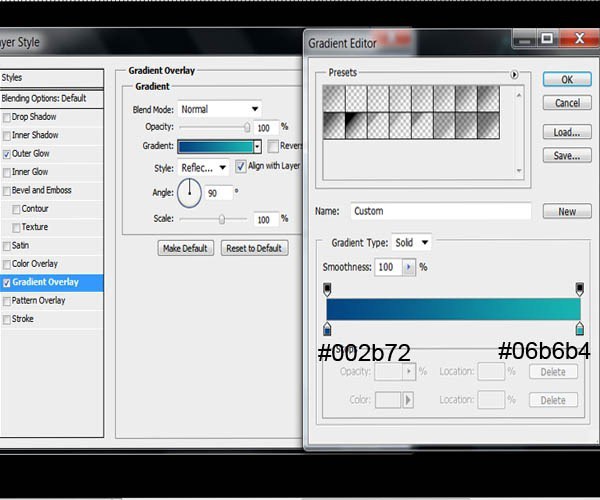Expand the gradient Style dropdown
This screenshot has height=500, width=600.
(204, 167)
